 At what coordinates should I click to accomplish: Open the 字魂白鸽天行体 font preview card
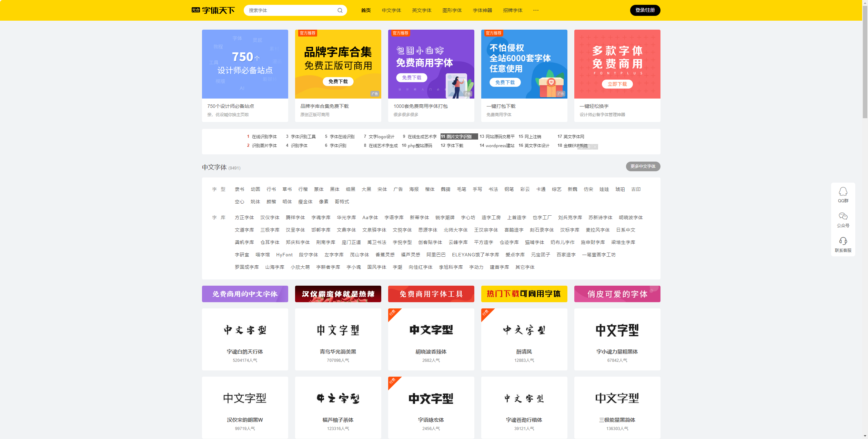(x=245, y=339)
